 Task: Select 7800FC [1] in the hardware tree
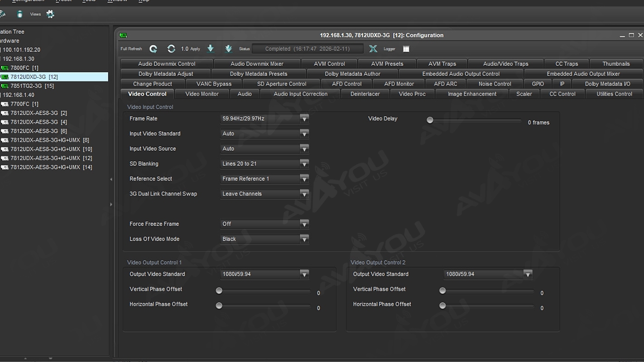24,68
